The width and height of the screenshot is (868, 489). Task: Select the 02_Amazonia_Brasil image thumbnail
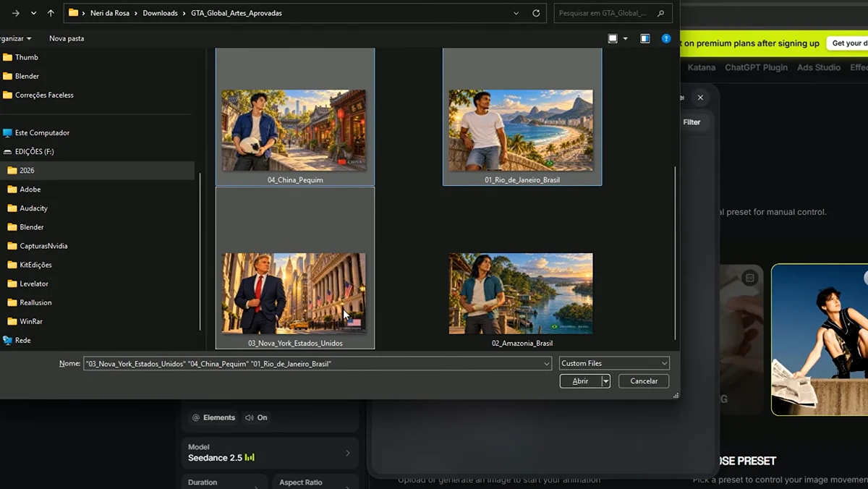point(521,294)
